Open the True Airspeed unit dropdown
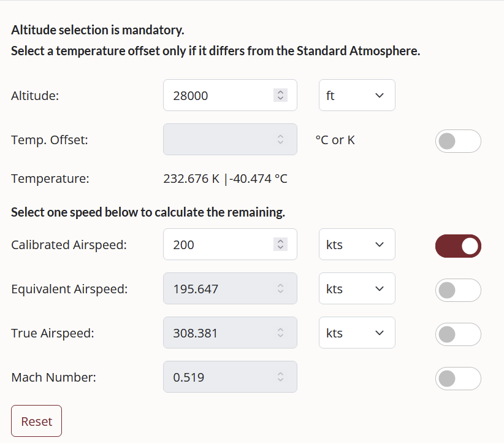This screenshot has width=504, height=443. tap(357, 333)
